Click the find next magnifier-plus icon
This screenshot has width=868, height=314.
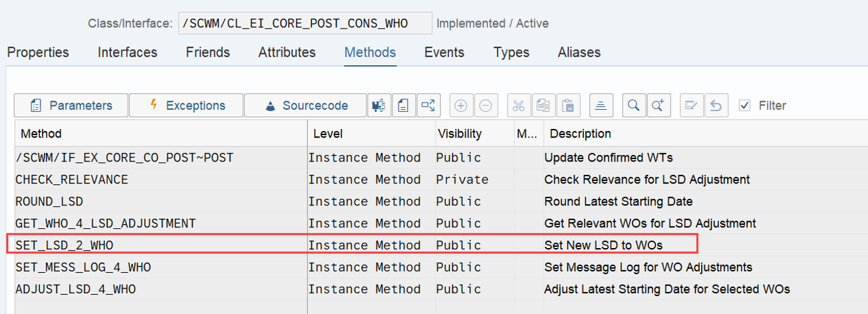pos(658,105)
